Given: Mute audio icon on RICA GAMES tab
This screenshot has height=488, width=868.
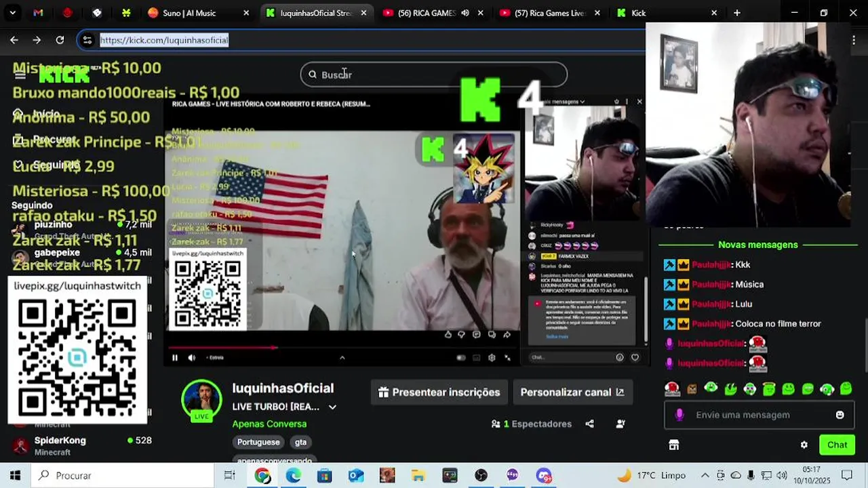Looking at the screenshot, I should tap(465, 13).
